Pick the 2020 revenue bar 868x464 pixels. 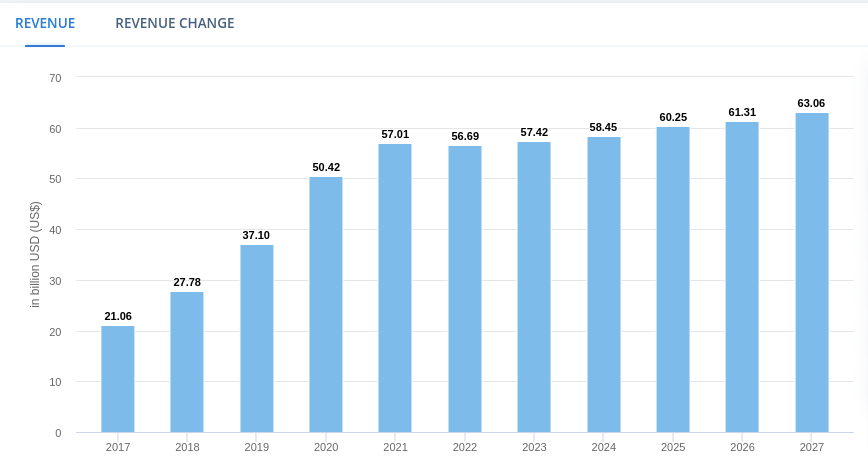pyautogui.click(x=326, y=305)
